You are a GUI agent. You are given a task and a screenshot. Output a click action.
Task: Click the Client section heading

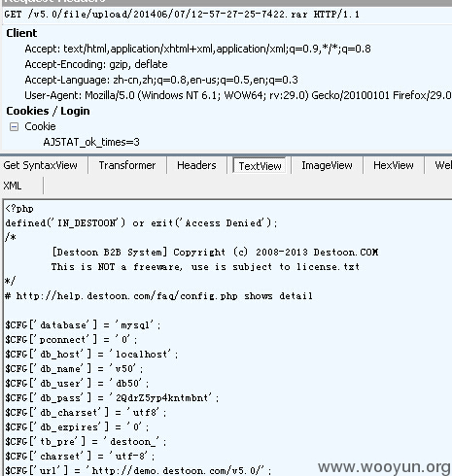click(x=21, y=33)
